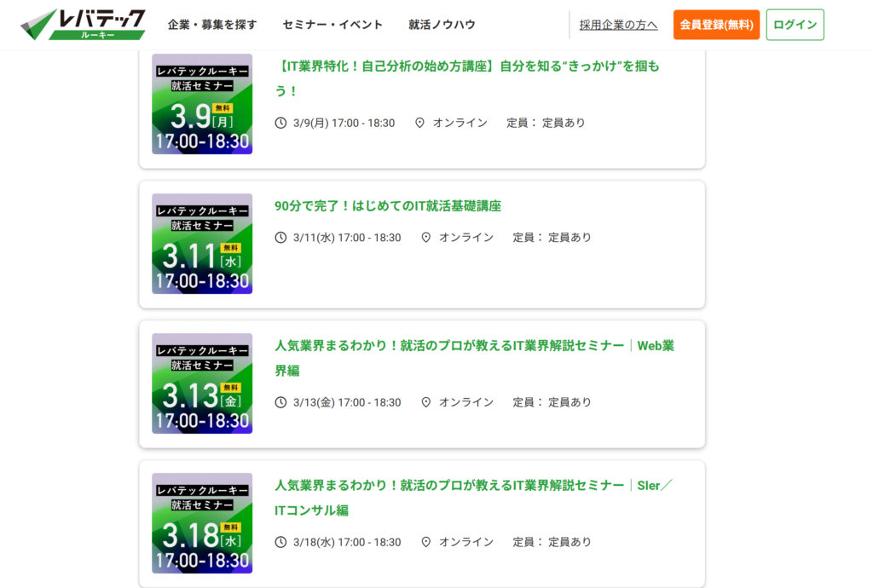Open the はじめてのIT就活基礎講座 title link
Viewport: 873px width, 588px height.
coord(388,206)
